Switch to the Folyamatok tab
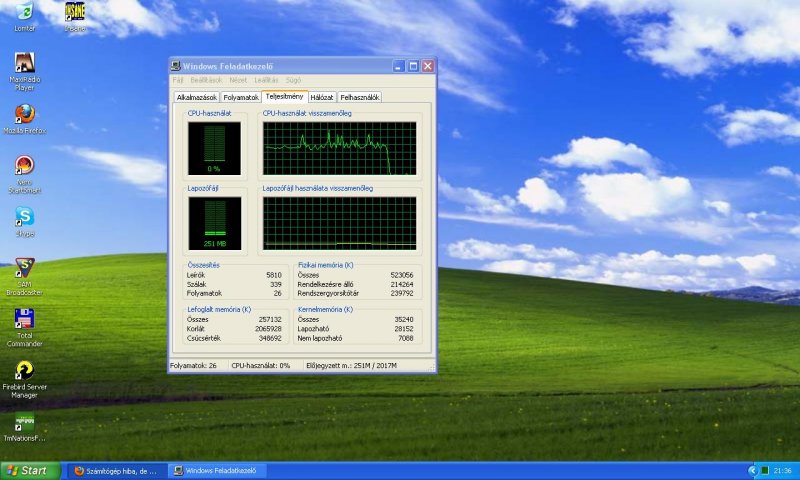 [x=241, y=97]
